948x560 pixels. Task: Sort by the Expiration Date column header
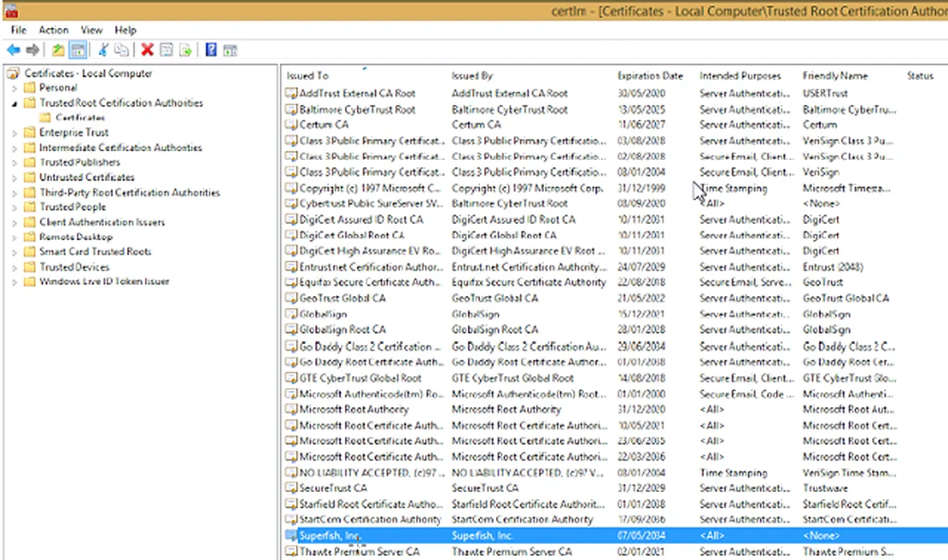pos(650,76)
